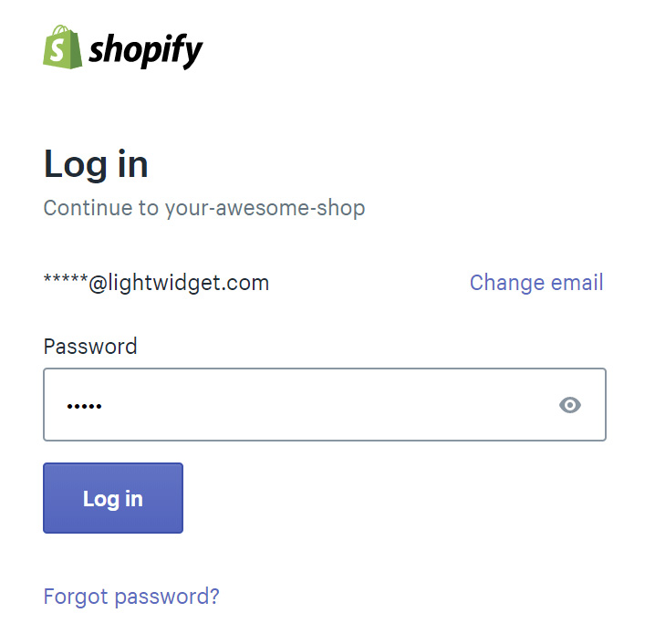
Task: Click the shopify wordmark text
Action: click(146, 51)
